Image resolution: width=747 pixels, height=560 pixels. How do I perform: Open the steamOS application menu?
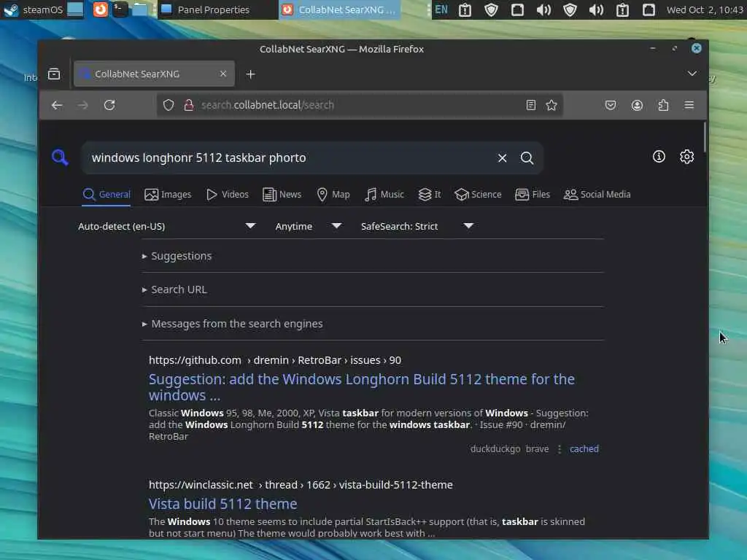(x=32, y=9)
